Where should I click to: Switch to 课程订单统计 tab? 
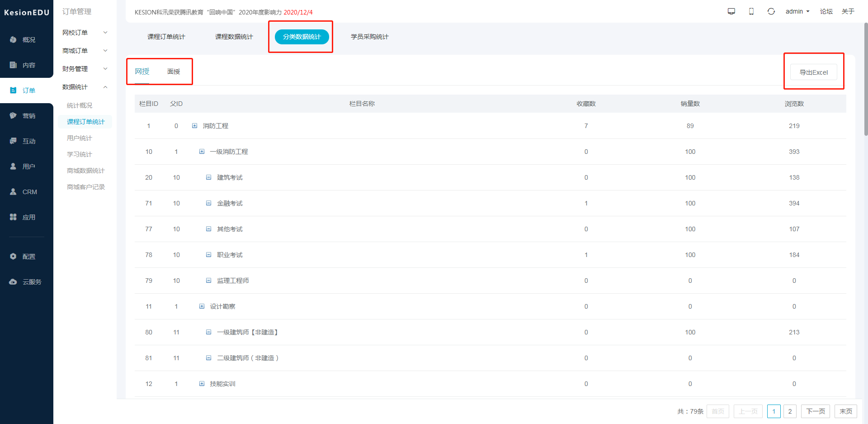coord(166,37)
